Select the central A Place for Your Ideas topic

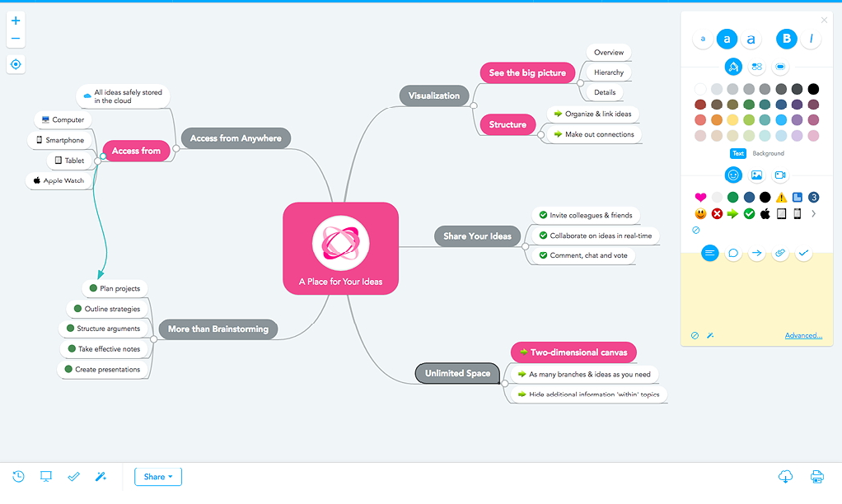tap(340, 249)
